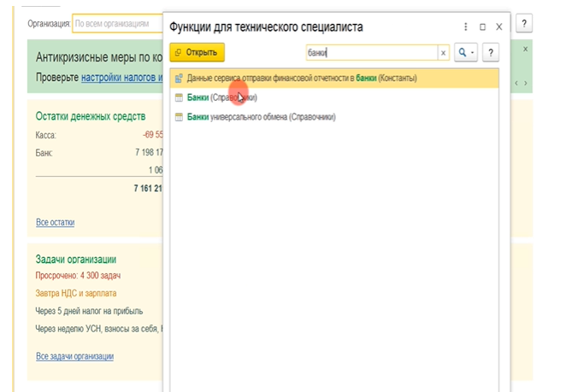Maximize the technical specialist functions dialog
This screenshot has height=392, width=578.
[482, 27]
